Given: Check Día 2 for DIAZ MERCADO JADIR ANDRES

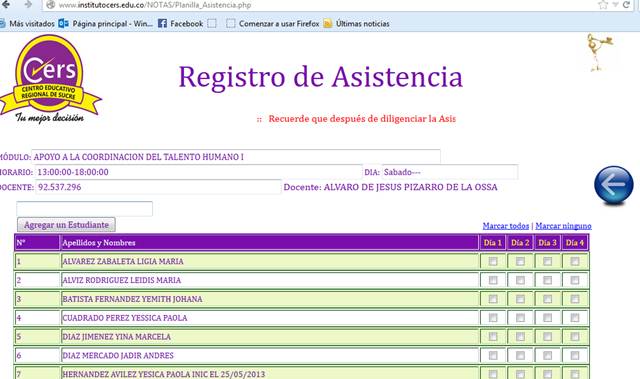Looking at the screenshot, I should tap(520, 355).
